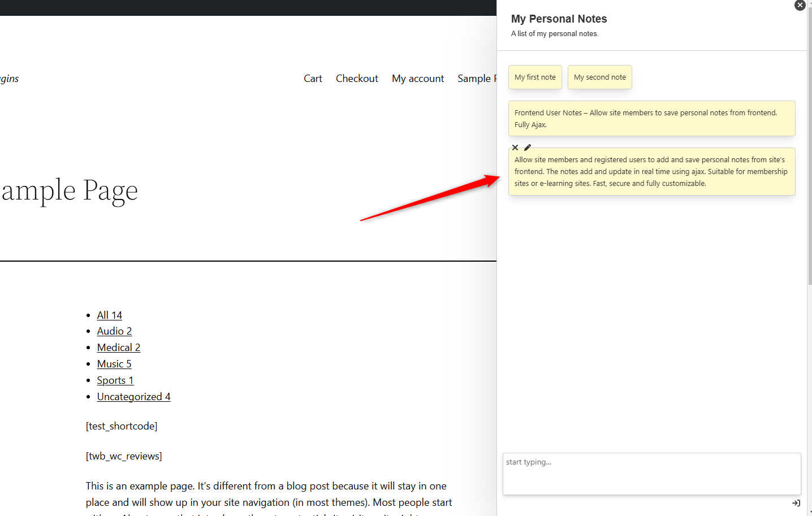
Task: Open the 'Music 5' category link
Action: 114,364
